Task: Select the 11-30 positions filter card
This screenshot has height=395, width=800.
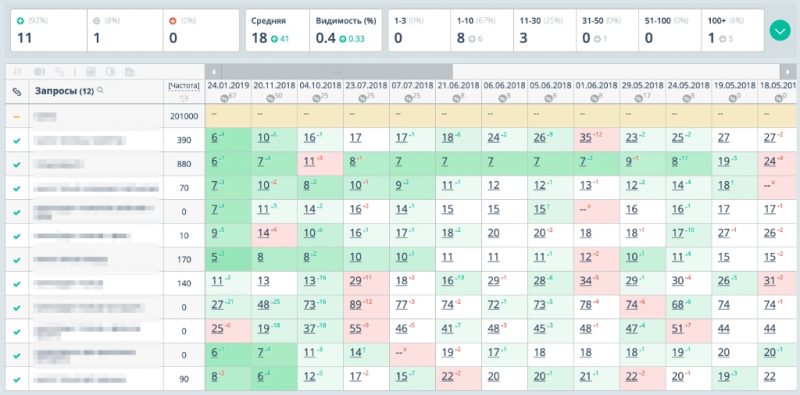Action: pyautogui.click(x=545, y=31)
